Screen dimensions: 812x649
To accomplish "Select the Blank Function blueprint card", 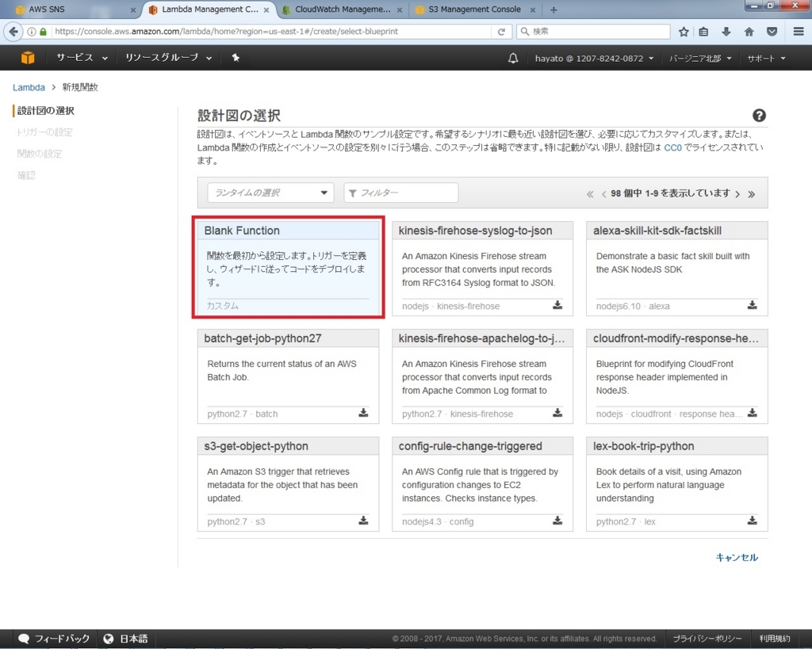I will 288,268.
